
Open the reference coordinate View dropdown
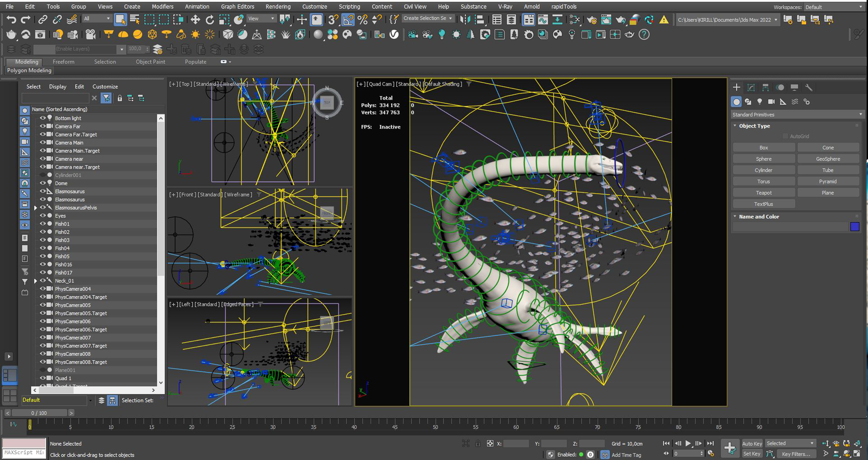click(262, 18)
